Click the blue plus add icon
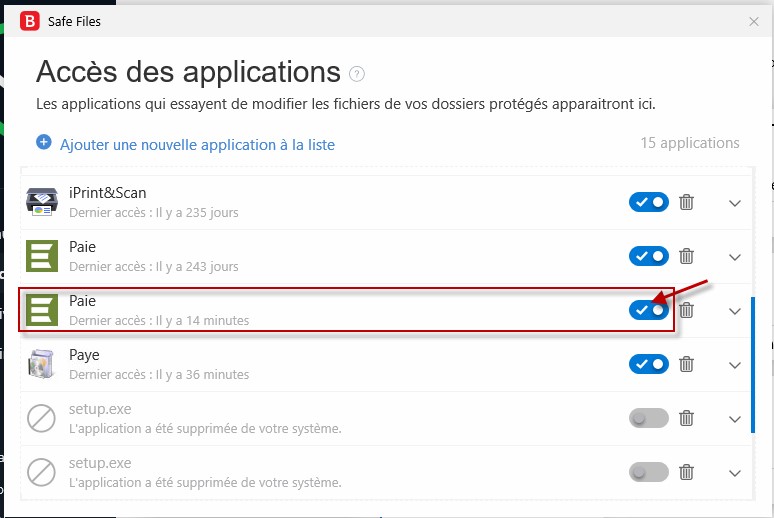The height and width of the screenshot is (518, 774). (x=43, y=142)
